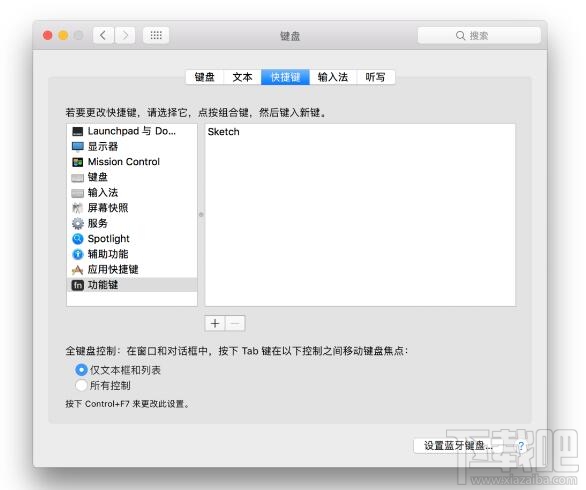Select 仅文本框和列表 radio option
Viewport: 586px width, 490px height.
click(81, 370)
